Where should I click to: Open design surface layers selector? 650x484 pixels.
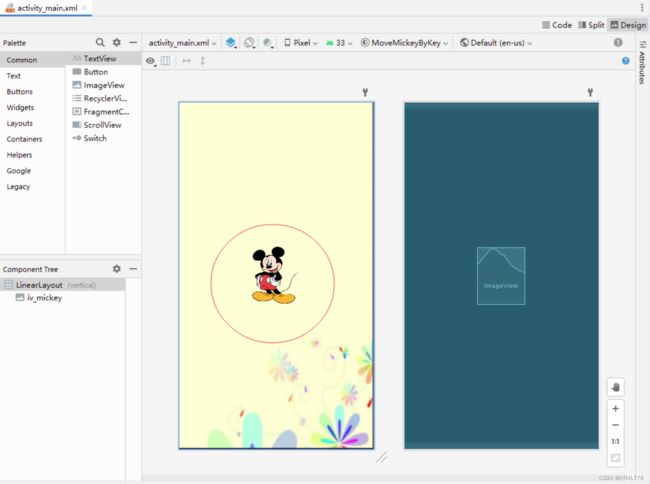coord(231,43)
